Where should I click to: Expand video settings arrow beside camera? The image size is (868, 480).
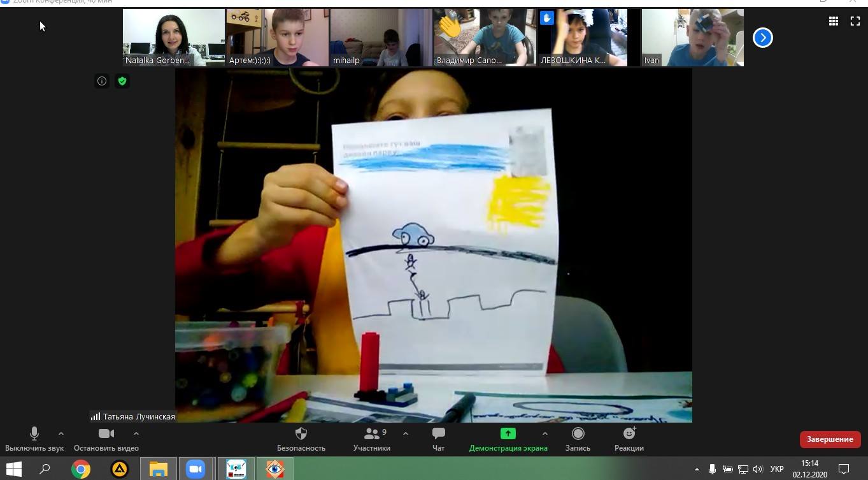[136, 433]
